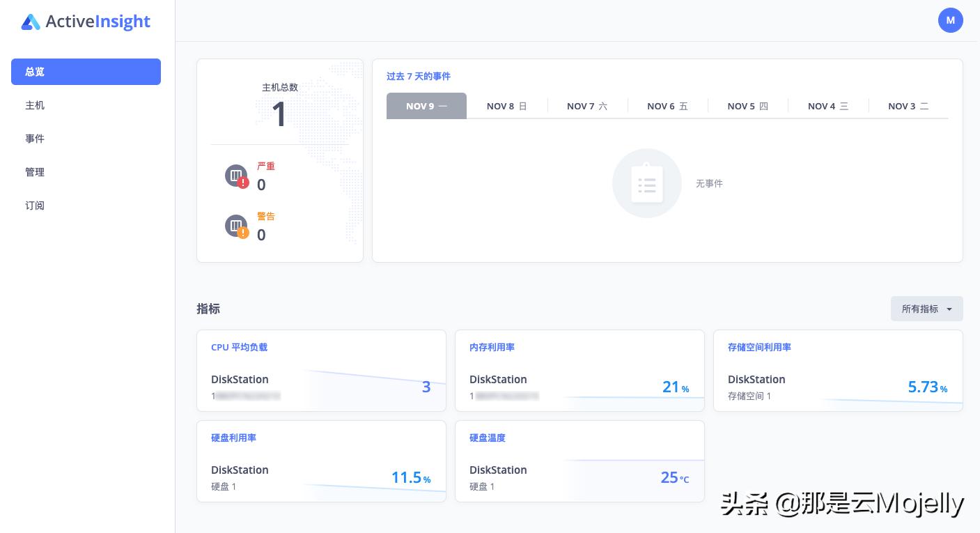The height and width of the screenshot is (533, 980).
Task: Select the NOV 5 四 event day
Action: pos(748,106)
